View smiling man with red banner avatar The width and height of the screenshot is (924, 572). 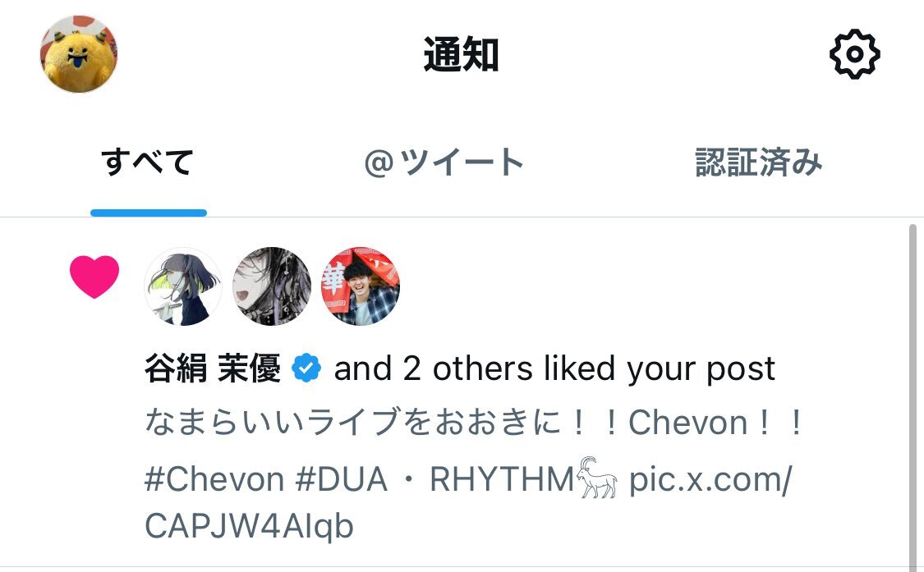click(x=360, y=286)
